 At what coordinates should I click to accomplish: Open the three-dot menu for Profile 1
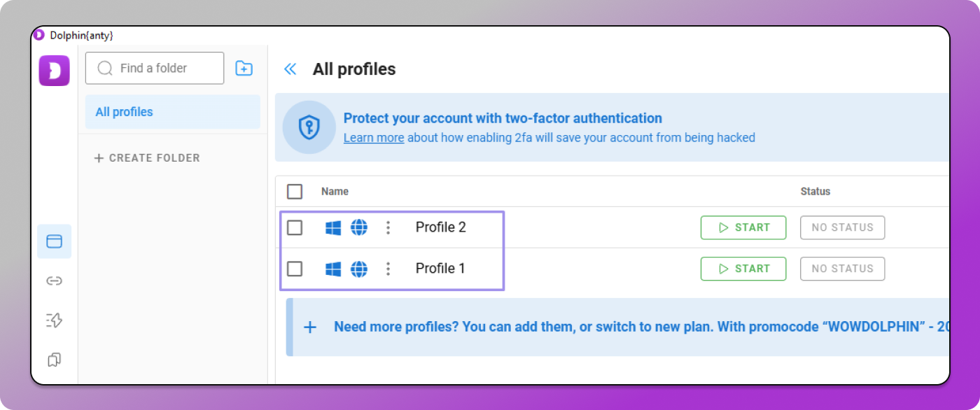click(x=388, y=269)
